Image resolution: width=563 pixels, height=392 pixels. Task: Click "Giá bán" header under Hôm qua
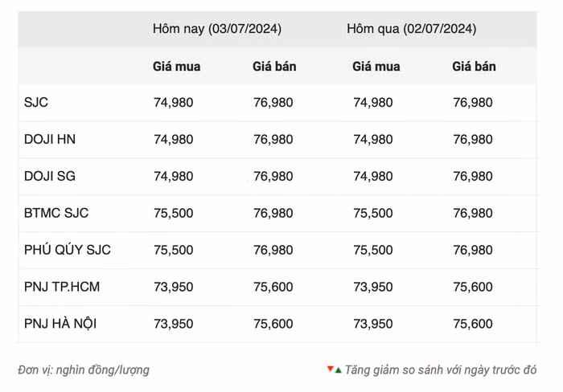(474, 67)
